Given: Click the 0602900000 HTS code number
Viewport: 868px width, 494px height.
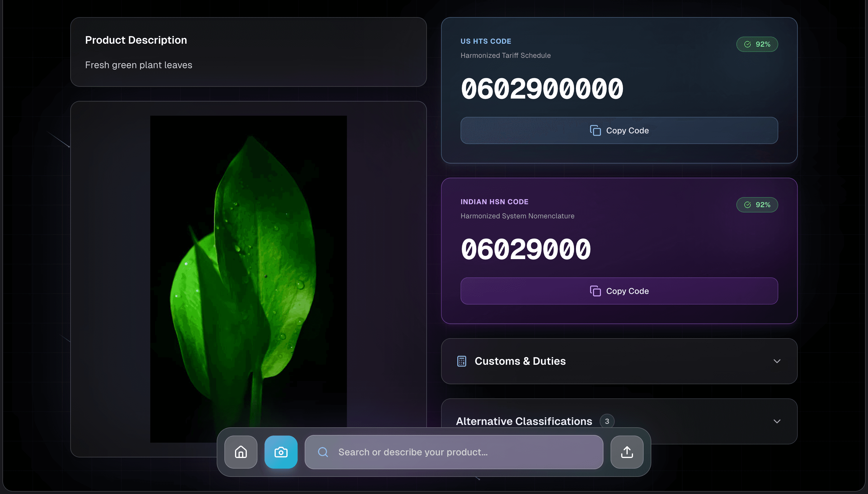Looking at the screenshot, I should 541,89.
